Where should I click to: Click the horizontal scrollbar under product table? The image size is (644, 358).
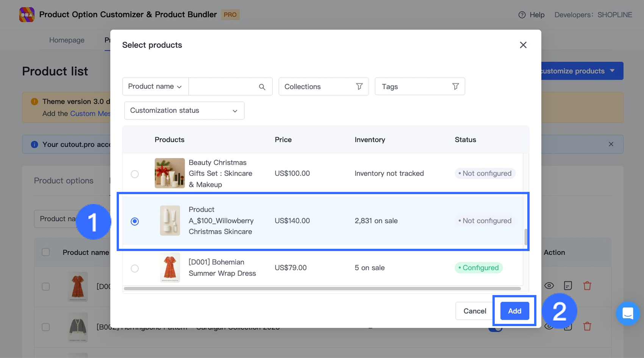[322, 289]
